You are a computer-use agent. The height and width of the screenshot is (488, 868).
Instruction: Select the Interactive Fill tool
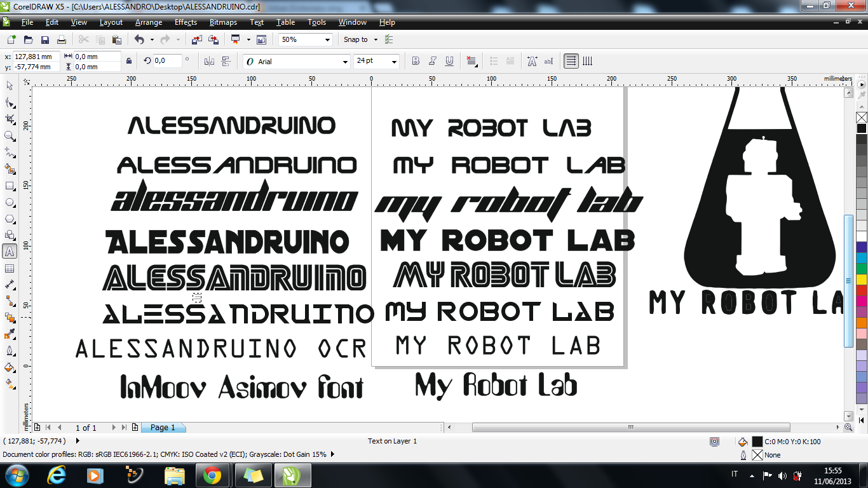click(10, 384)
